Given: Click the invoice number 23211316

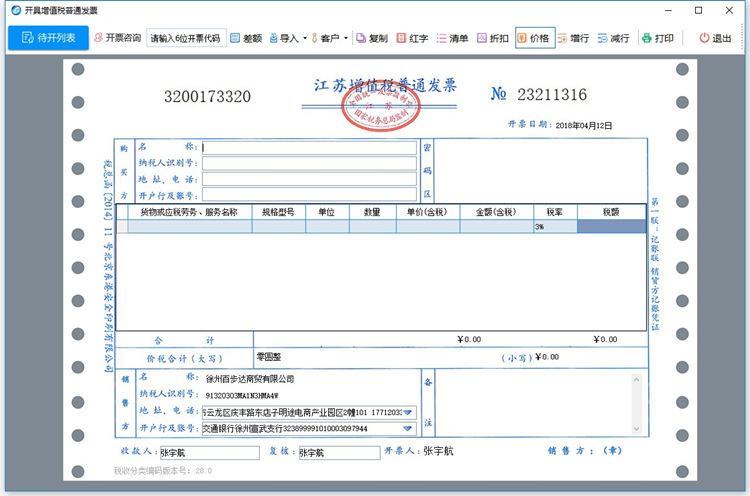Looking at the screenshot, I should 552,95.
